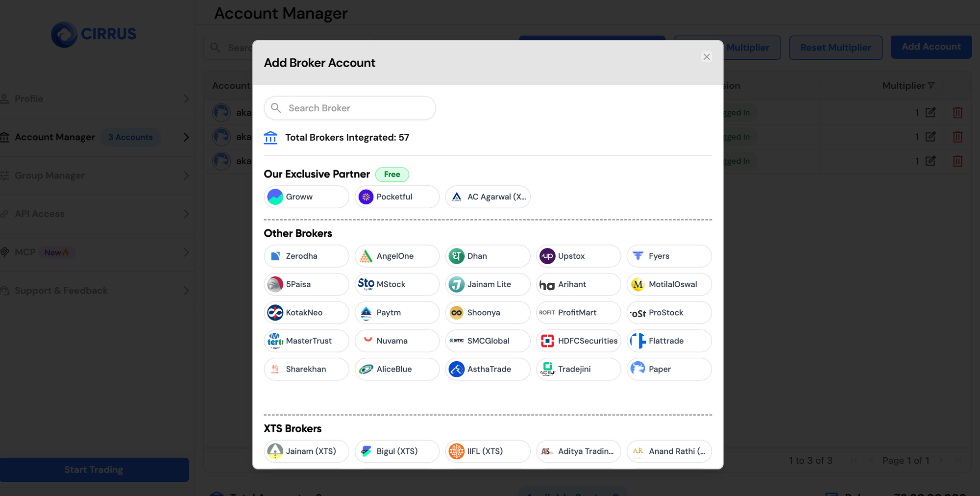
Task: Select MotilalOswal broker
Action: [x=669, y=284]
